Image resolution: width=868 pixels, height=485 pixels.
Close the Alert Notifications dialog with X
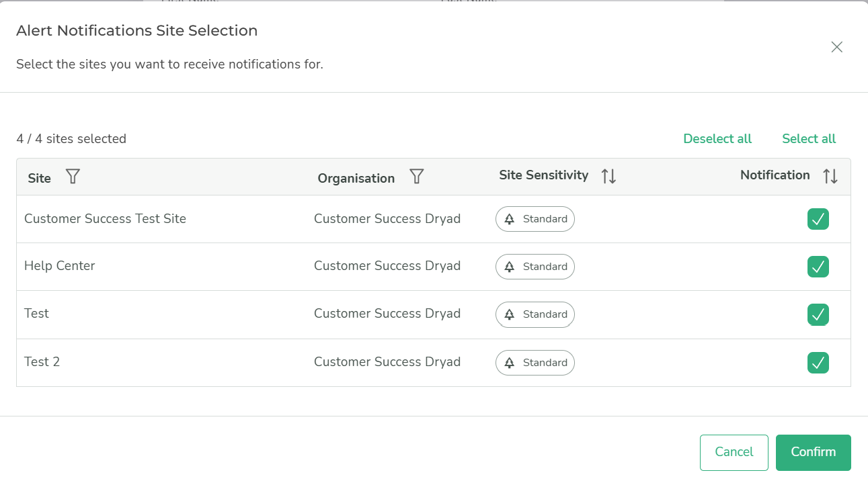click(x=836, y=47)
